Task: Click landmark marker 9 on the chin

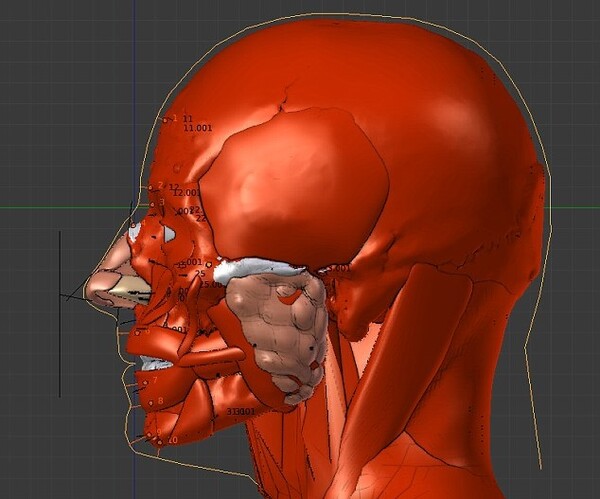Action: 150,435
